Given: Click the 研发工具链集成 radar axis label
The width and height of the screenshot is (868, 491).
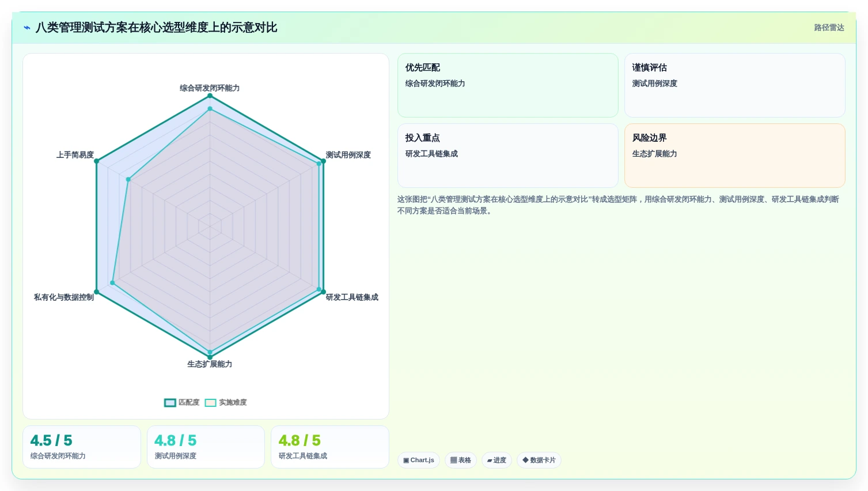Looking at the screenshot, I should point(352,297).
